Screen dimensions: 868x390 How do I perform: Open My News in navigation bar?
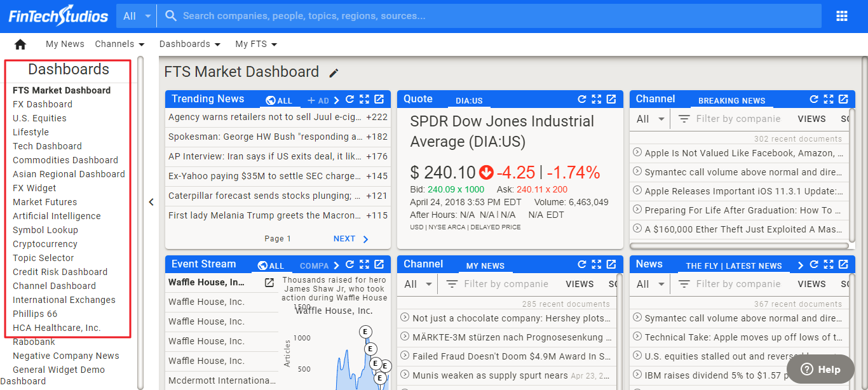click(65, 44)
